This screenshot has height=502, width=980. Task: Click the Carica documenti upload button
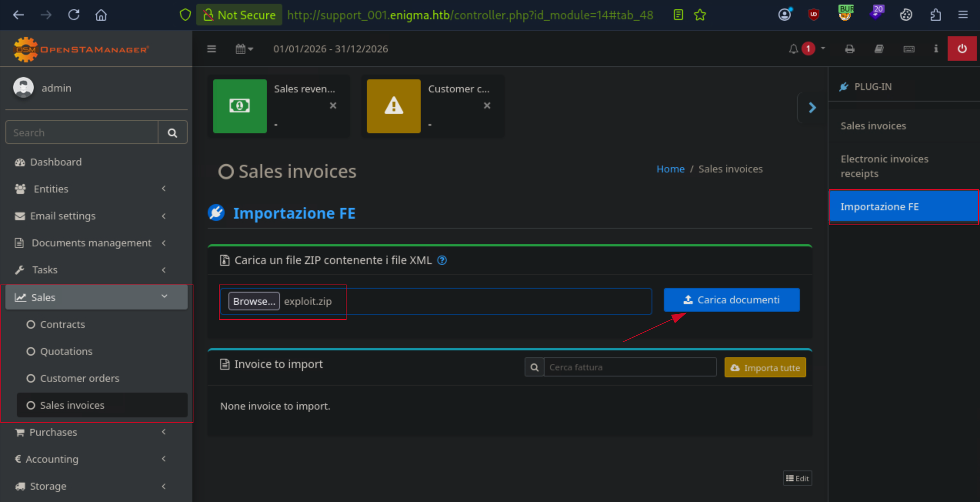(732, 300)
